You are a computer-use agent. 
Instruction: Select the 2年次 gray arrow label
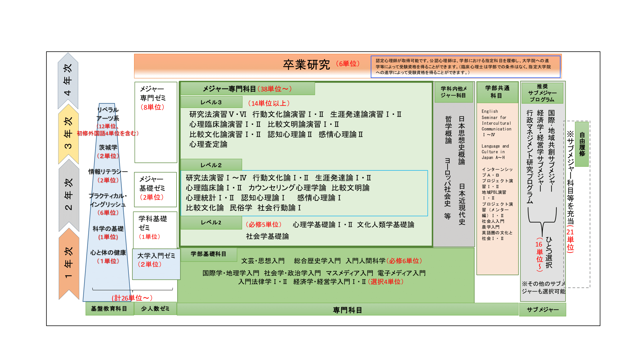point(68,195)
